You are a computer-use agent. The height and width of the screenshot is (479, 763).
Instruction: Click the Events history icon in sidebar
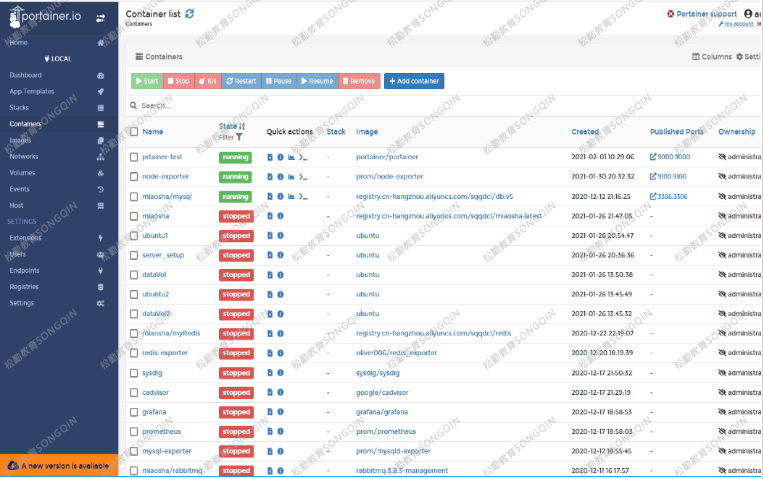(x=100, y=189)
